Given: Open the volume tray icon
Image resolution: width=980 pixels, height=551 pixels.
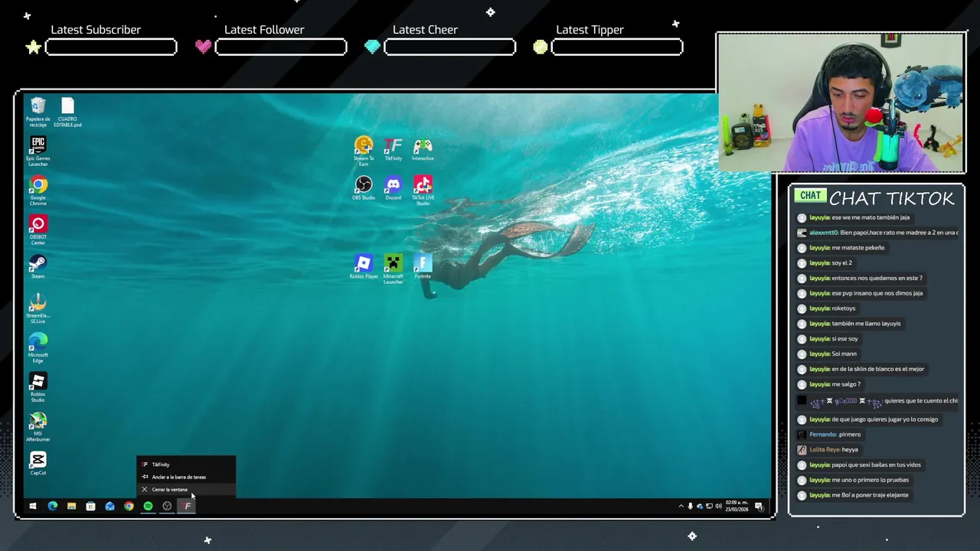Looking at the screenshot, I should click(718, 506).
